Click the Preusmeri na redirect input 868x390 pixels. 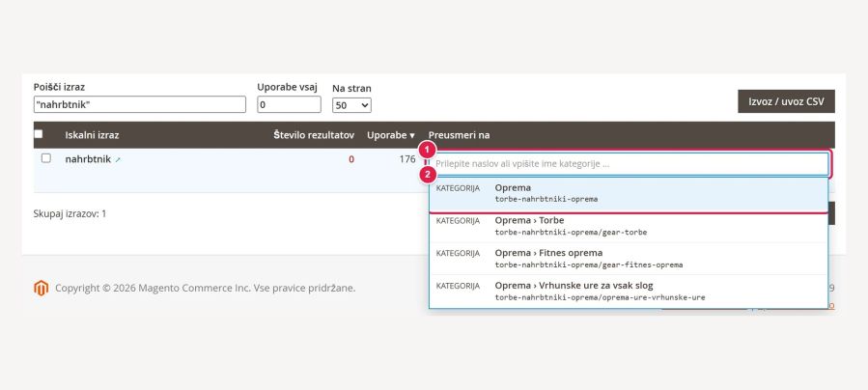click(630, 164)
